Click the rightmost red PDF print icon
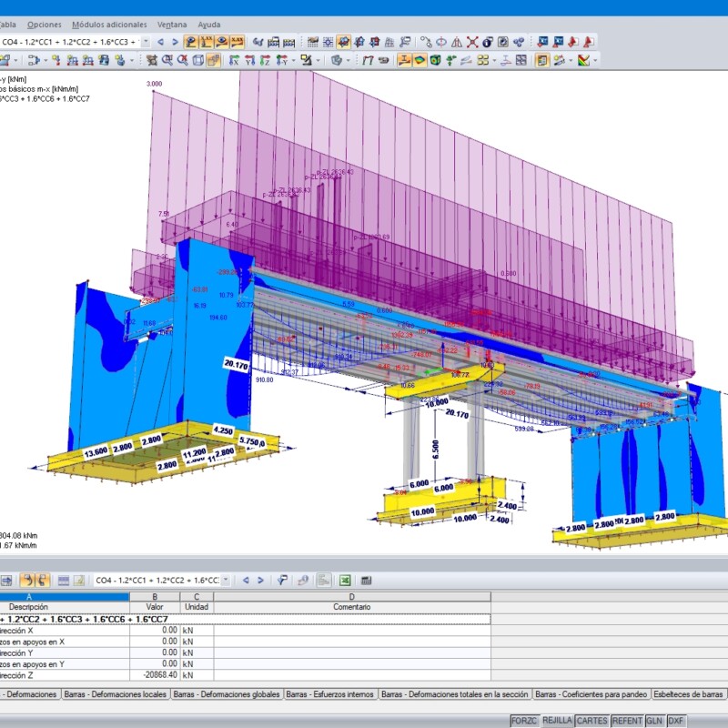The width and height of the screenshot is (728, 728). tap(589, 42)
